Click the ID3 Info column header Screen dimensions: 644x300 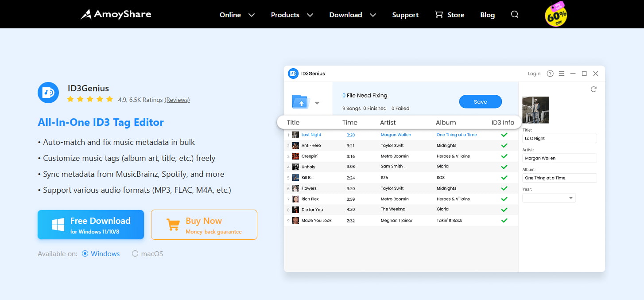coord(503,122)
